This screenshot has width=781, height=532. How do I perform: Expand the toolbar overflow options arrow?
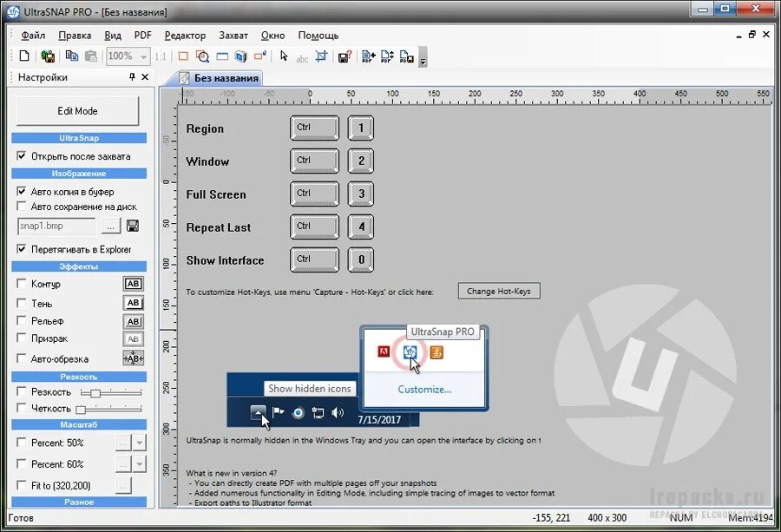pos(423,56)
